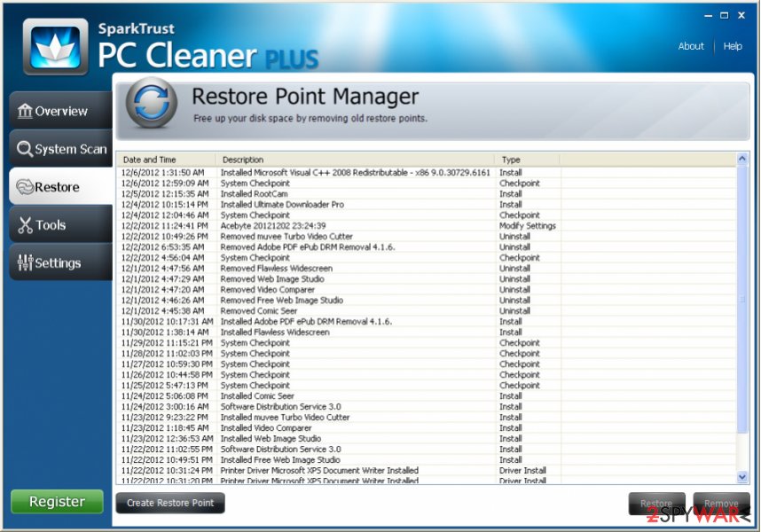The image size is (761, 532).
Task: Select the Restore sidebar tab
Action: (x=60, y=186)
